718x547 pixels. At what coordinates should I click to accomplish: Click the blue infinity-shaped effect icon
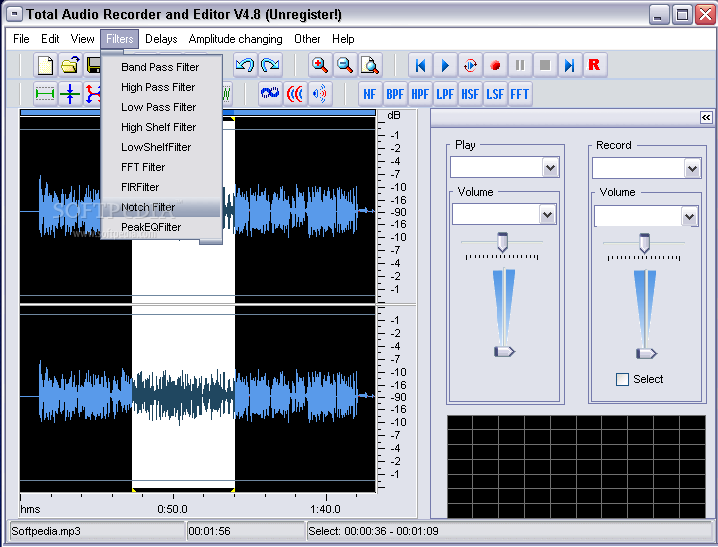[x=270, y=94]
